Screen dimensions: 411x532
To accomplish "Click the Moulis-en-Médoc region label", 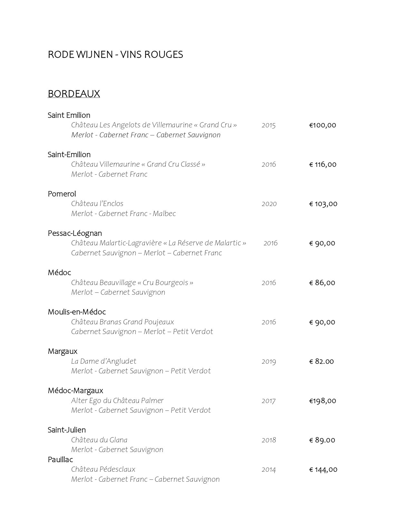I will (77, 312).
